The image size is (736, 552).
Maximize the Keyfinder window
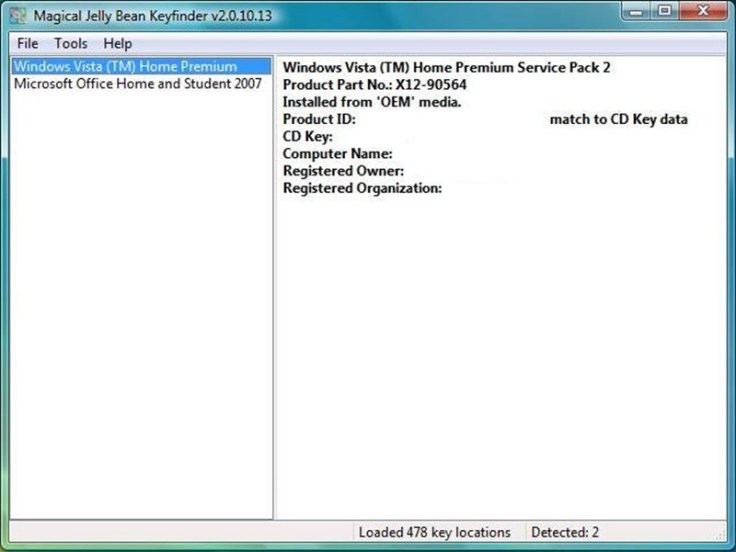[664, 12]
